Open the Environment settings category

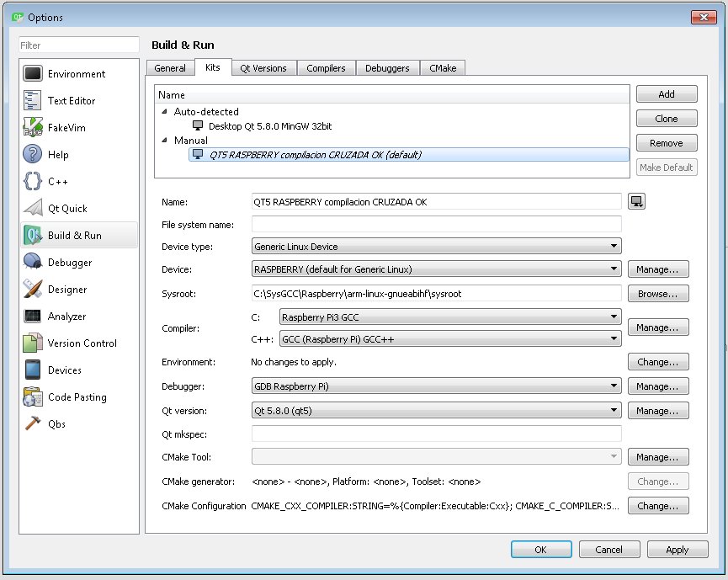tap(79, 74)
